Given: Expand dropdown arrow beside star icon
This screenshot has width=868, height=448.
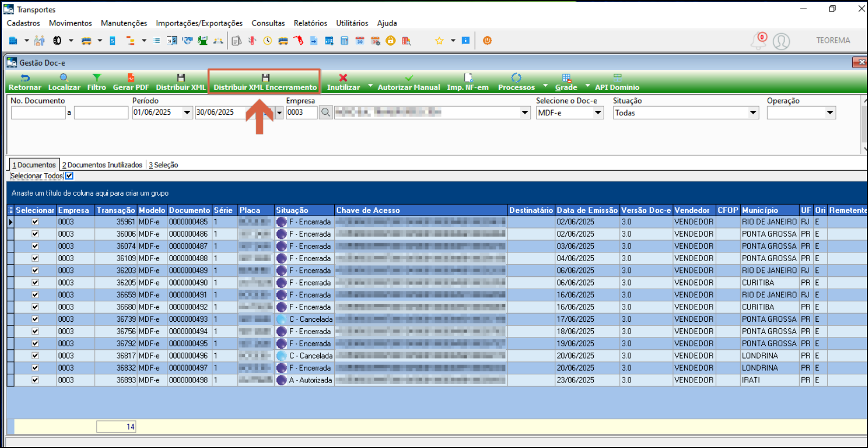Looking at the screenshot, I should (x=453, y=41).
